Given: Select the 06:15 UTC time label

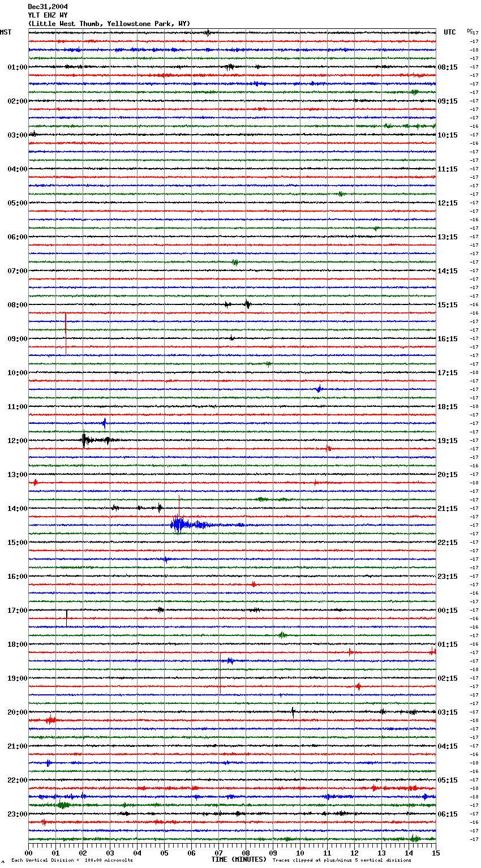Looking at the screenshot, I should [x=448, y=814].
